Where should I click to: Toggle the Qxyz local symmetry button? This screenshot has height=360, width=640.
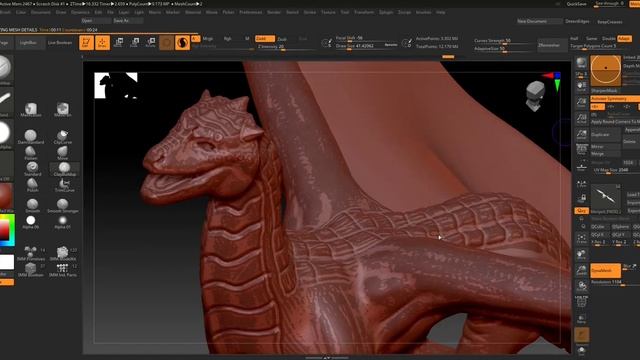point(581,211)
